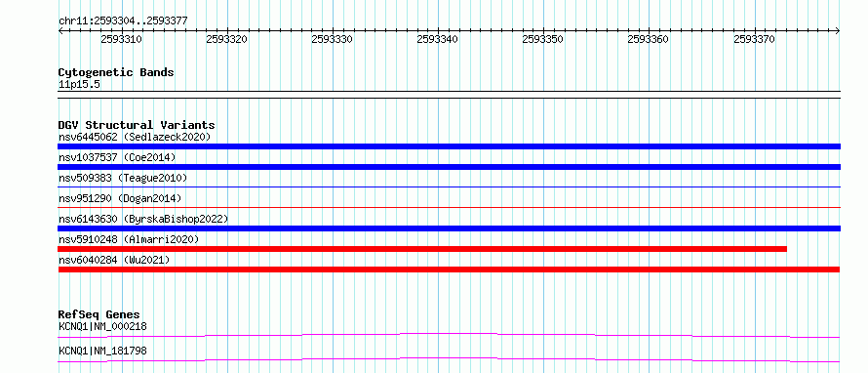Click thin red line of nsv951290

(x=449, y=208)
